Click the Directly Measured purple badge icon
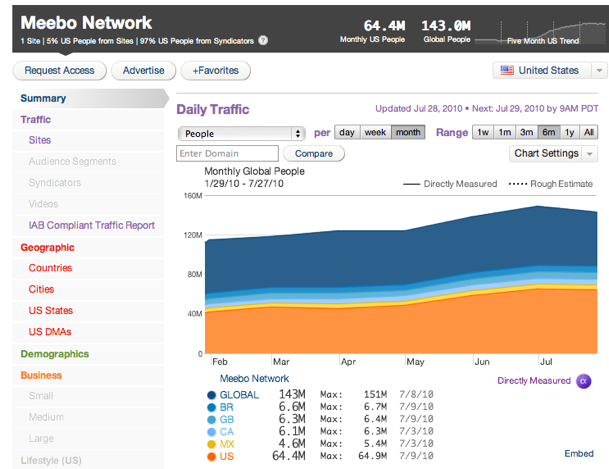Viewport: 609px width, 469px height. 583,381
